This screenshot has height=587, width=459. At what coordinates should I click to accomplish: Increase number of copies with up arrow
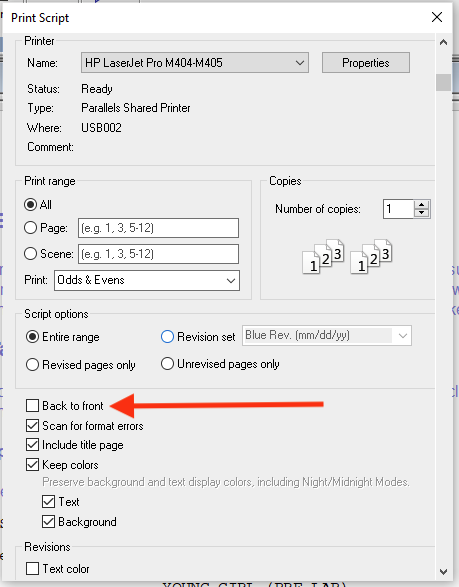422,204
